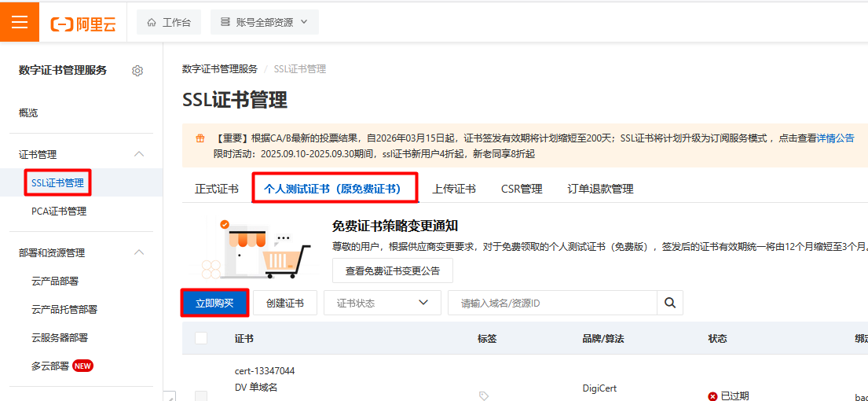Collapse the 证书管理 sidebar section
The height and width of the screenshot is (401, 868).
click(x=140, y=154)
